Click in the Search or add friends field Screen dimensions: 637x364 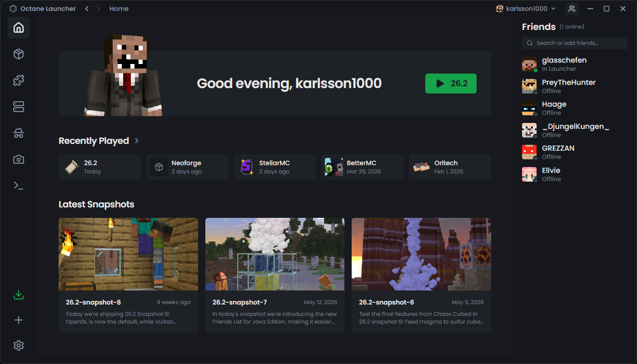click(575, 43)
